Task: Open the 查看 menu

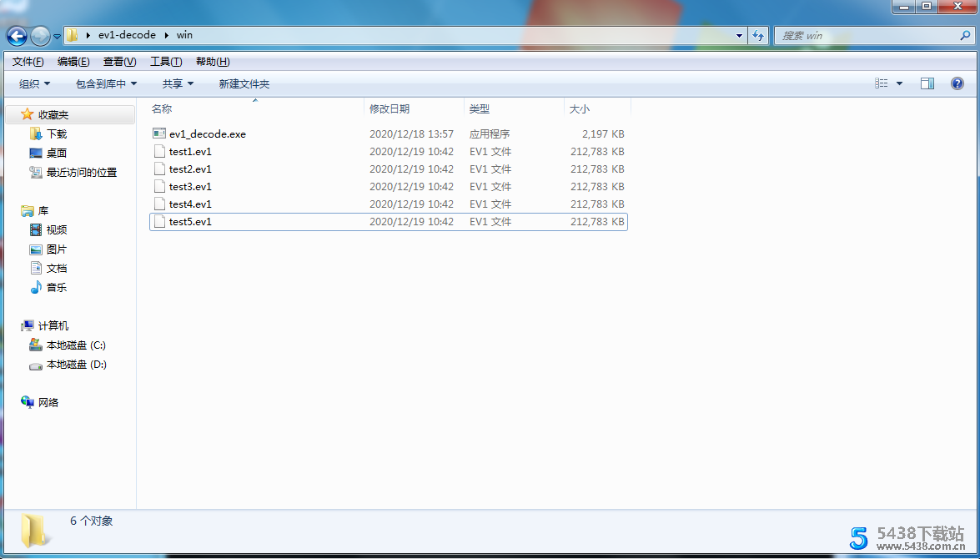Action: click(118, 61)
